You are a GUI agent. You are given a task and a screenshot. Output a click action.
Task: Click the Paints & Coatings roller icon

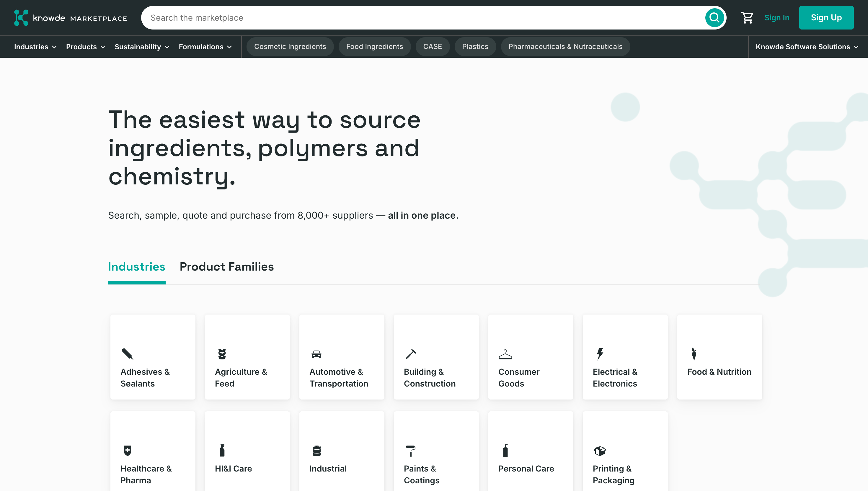coord(411,451)
